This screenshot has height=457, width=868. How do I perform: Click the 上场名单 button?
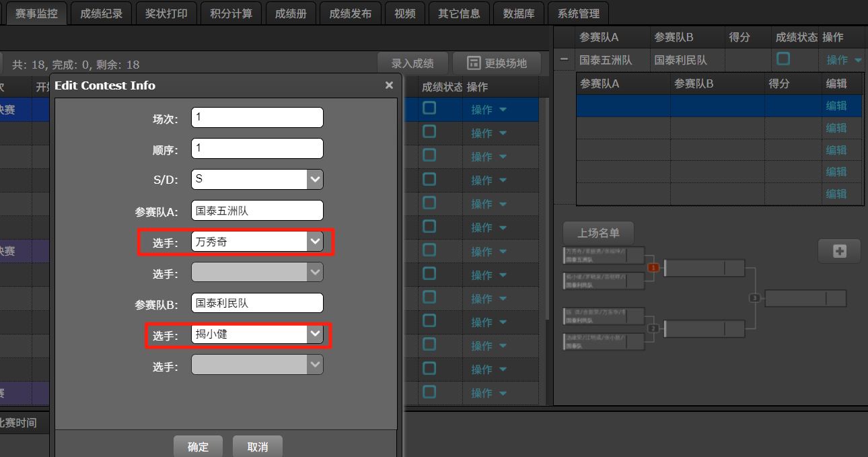point(598,233)
